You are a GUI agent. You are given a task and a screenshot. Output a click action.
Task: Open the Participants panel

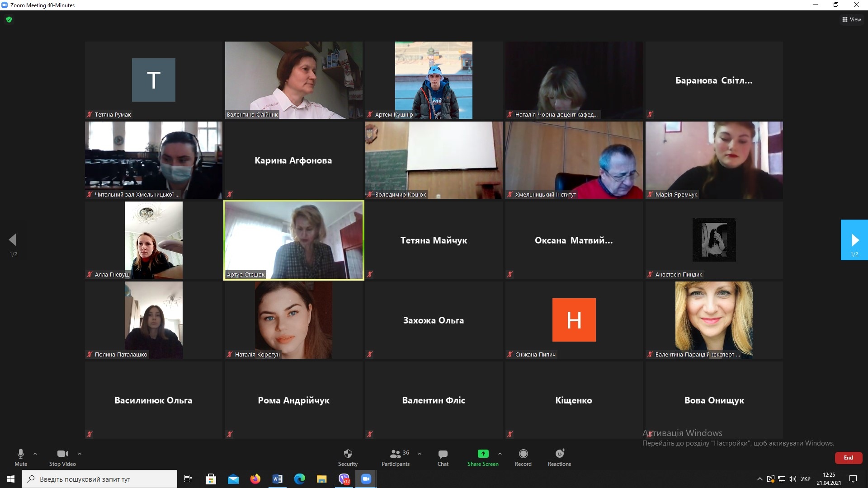tap(396, 457)
